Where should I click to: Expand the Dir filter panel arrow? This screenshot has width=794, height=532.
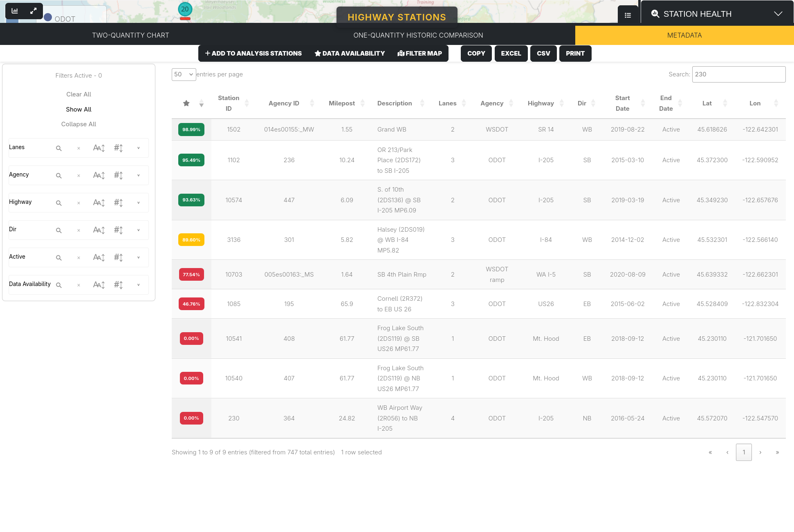click(139, 230)
